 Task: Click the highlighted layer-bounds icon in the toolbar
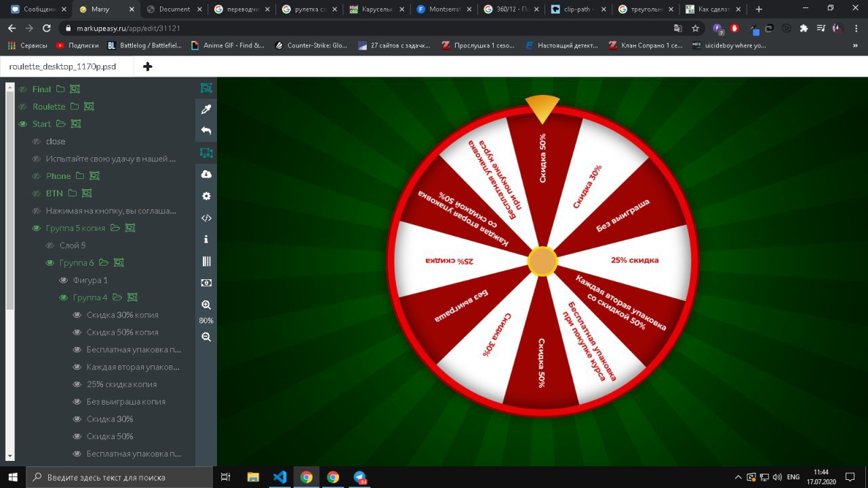[x=206, y=153]
